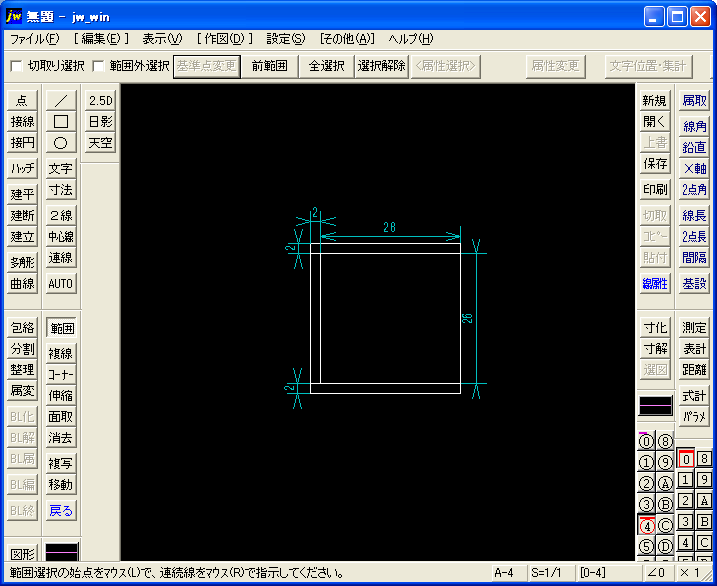Activate the 消去 erase tool
The image size is (717, 586).
61,438
